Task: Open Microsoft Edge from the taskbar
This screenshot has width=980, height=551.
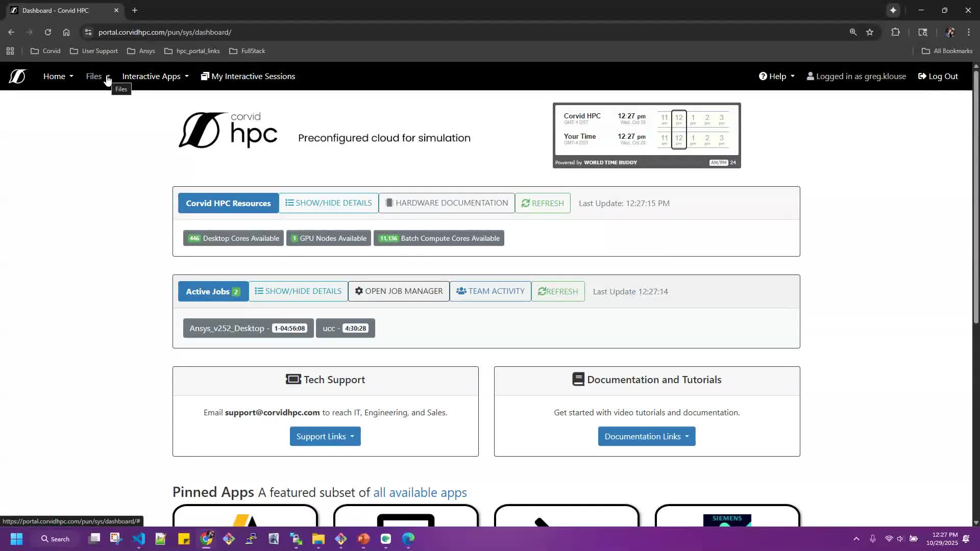Action: pos(408,539)
